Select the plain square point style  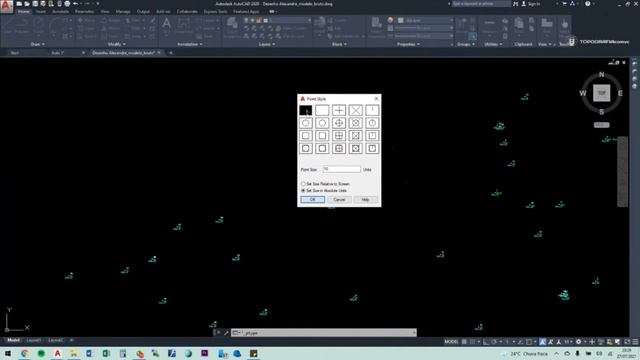coord(322,136)
